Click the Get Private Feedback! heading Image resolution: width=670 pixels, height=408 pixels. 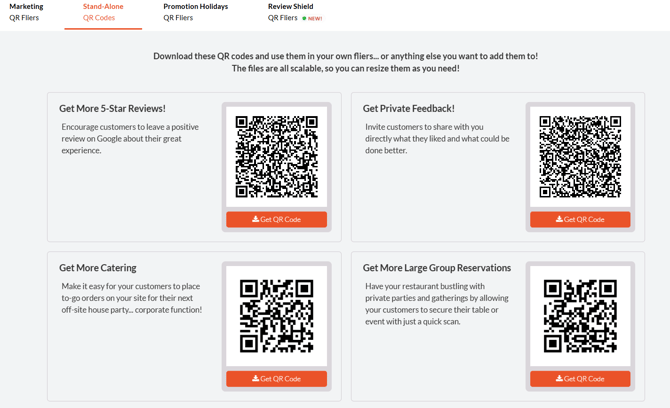tap(408, 108)
